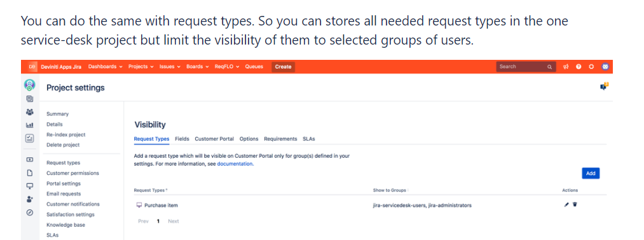Click the compass icon in left sidebar

30,213
